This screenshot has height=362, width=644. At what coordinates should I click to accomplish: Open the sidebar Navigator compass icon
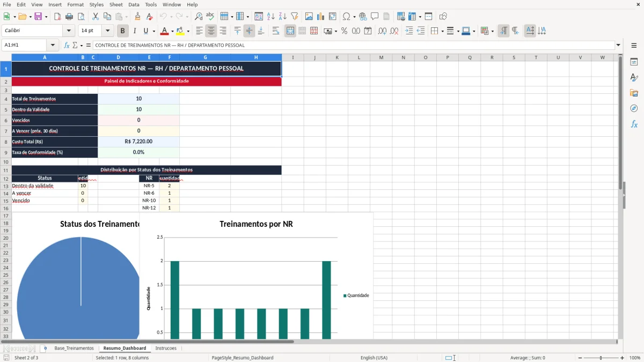click(x=634, y=108)
